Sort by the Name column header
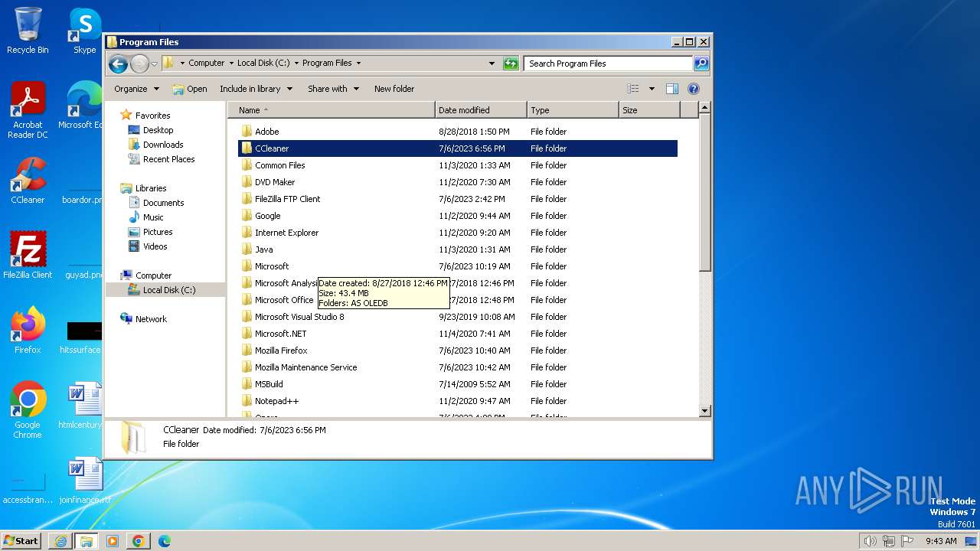The image size is (980, 551). (x=332, y=110)
